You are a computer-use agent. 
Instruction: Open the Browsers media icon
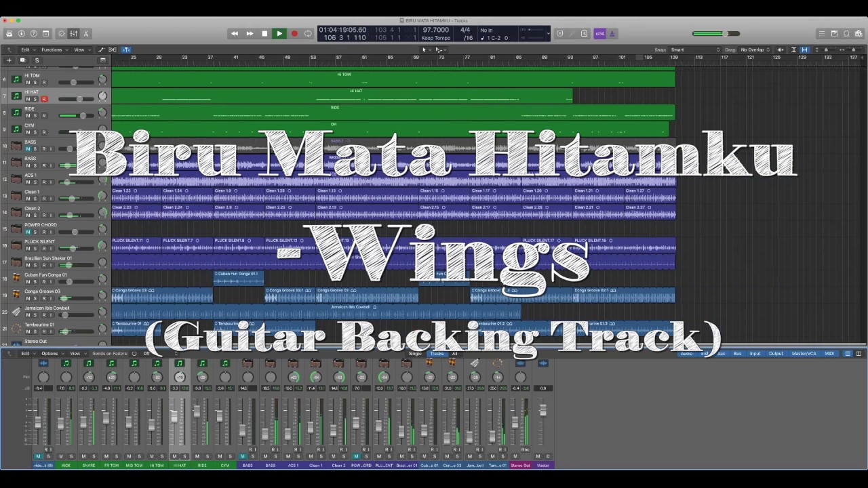tap(859, 33)
